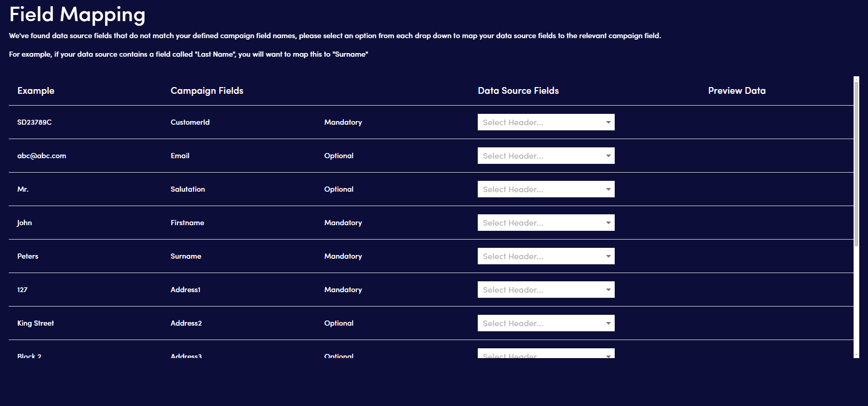Click the Data Source Fields column header
This screenshot has width=868, height=406.
pyautogui.click(x=518, y=91)
